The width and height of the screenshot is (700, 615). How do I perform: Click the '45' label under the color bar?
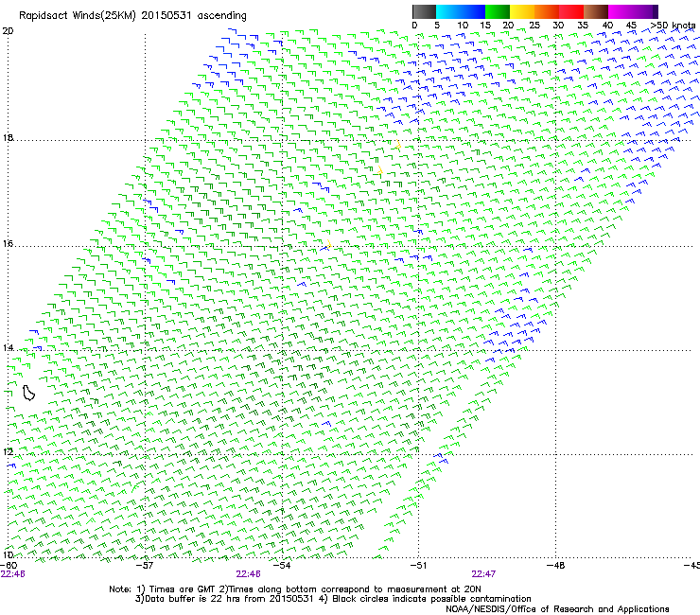pos(631,26)
